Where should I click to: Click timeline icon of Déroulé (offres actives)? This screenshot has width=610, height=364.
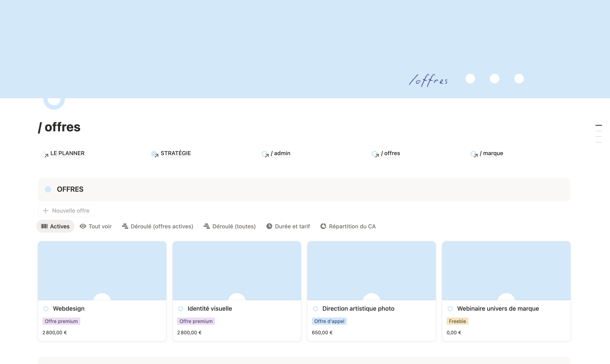tap(125, 226)
